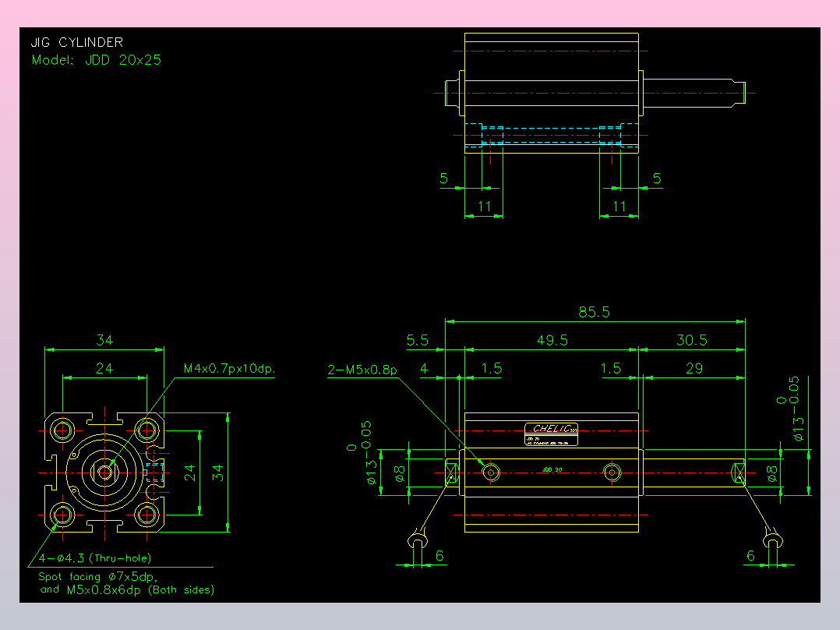840x630 pixels.
Task: Click the 29 rod length dimension
Action: click(694, 368)
